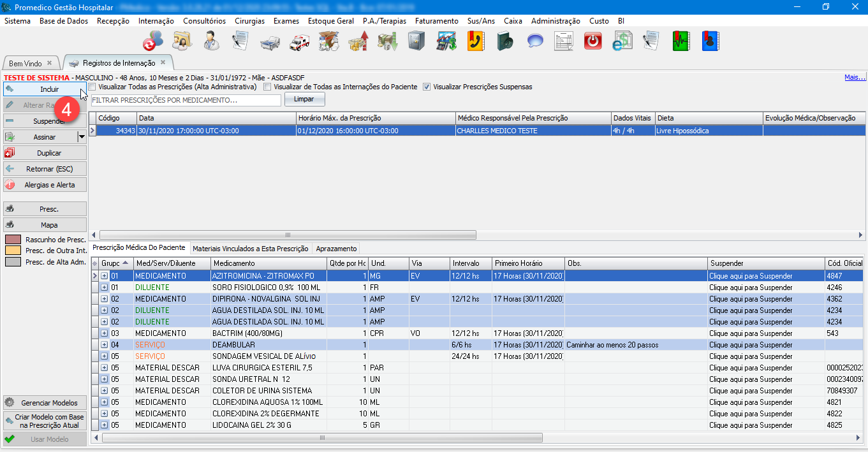Open the safe vault toolbar icon
This screenshot has height=452, width=868.
[x=416, y=41]
